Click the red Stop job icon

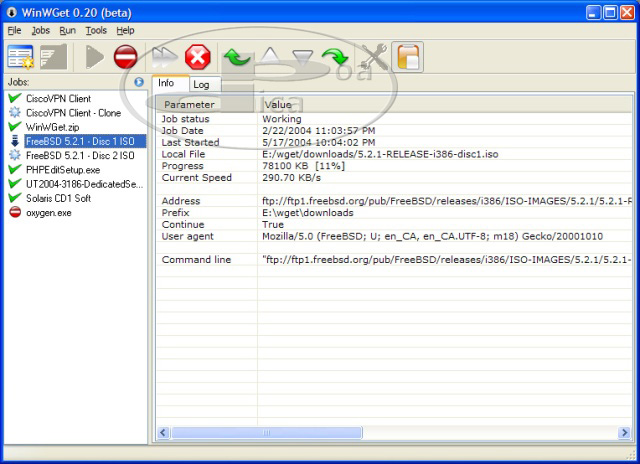pos(125,57)
